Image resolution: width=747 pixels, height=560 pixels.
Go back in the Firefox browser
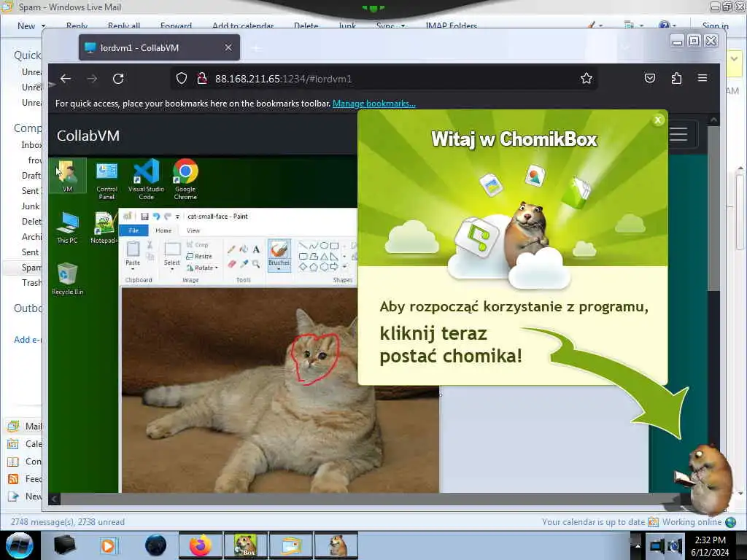click(x=66, y=79)
